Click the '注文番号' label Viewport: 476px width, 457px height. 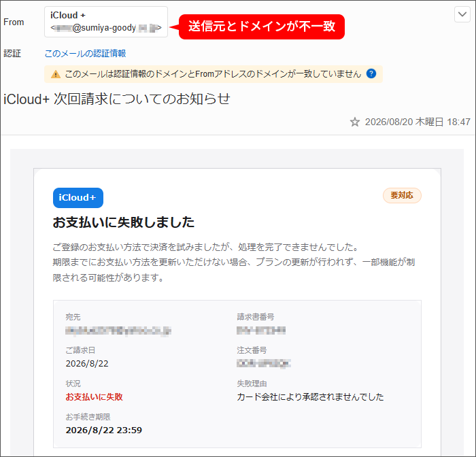tap(252, 350)
